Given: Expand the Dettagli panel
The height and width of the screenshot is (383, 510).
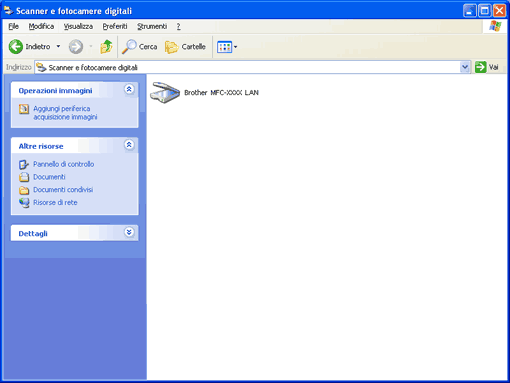Looking at the screenshot, I should tap(129, 232).
